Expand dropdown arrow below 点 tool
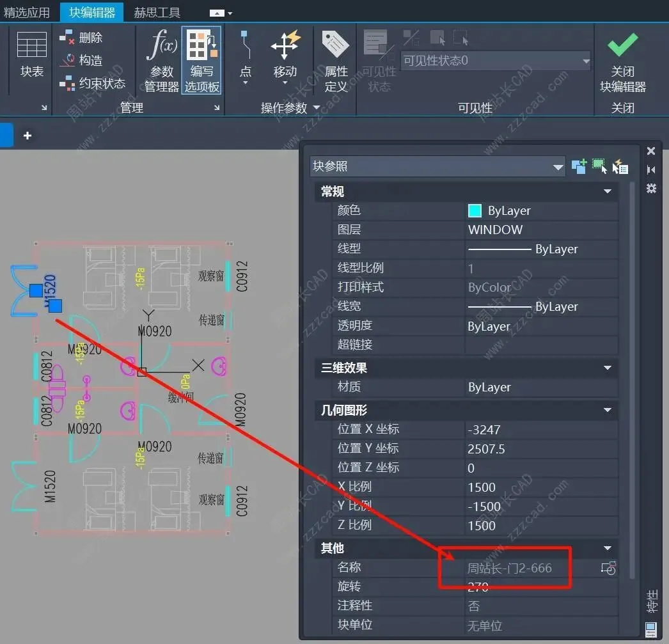Screen dimensions: 669x644 click(x=246, y=82)
